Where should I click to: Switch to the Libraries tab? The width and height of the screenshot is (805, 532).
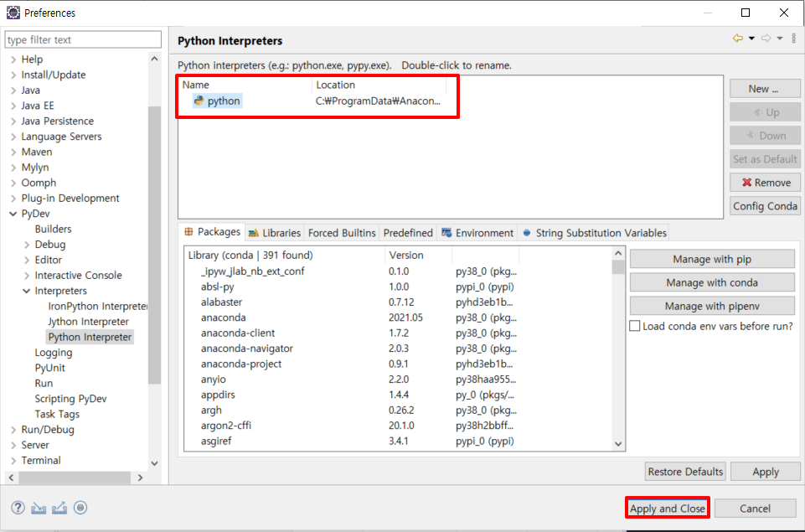275,233
